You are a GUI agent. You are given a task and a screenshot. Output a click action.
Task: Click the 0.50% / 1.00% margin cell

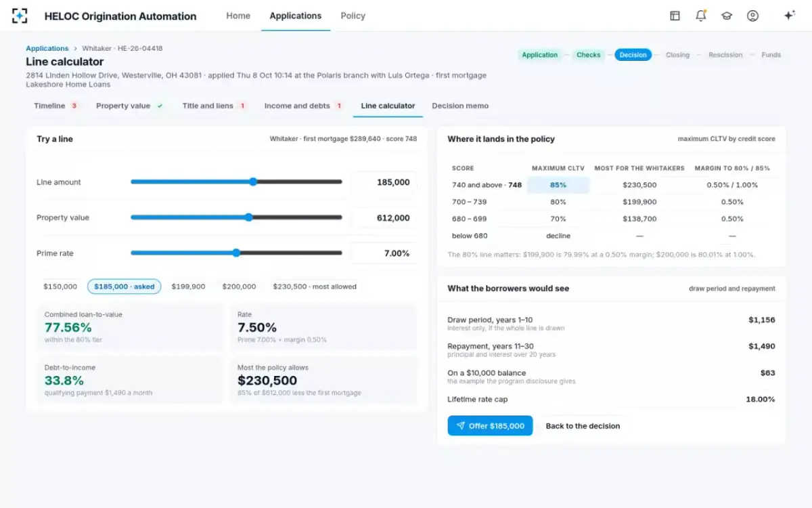point(732,185)
